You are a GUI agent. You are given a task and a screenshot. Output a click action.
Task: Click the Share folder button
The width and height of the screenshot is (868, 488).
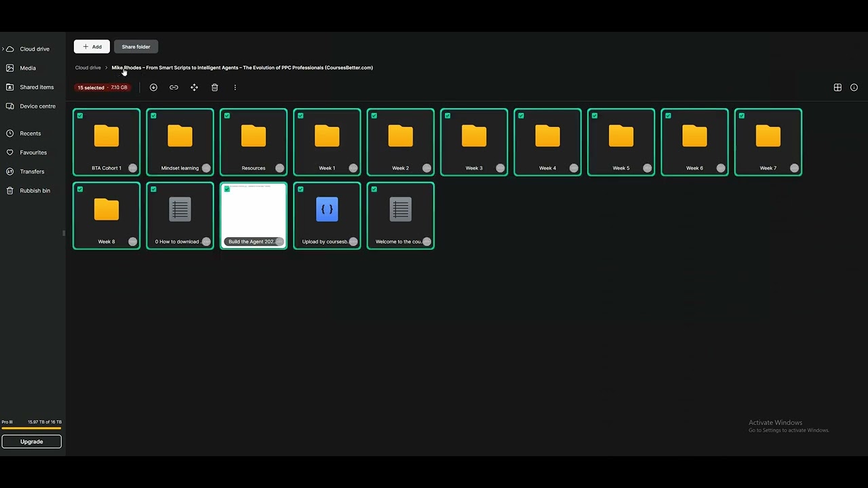[x=136, y=47]
